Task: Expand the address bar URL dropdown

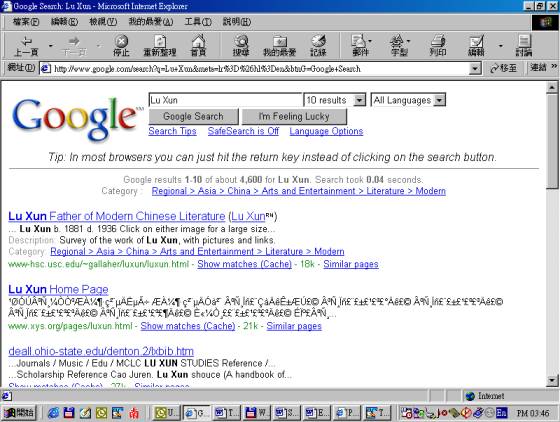Action: pyautogui.click(x=475, y=68)
